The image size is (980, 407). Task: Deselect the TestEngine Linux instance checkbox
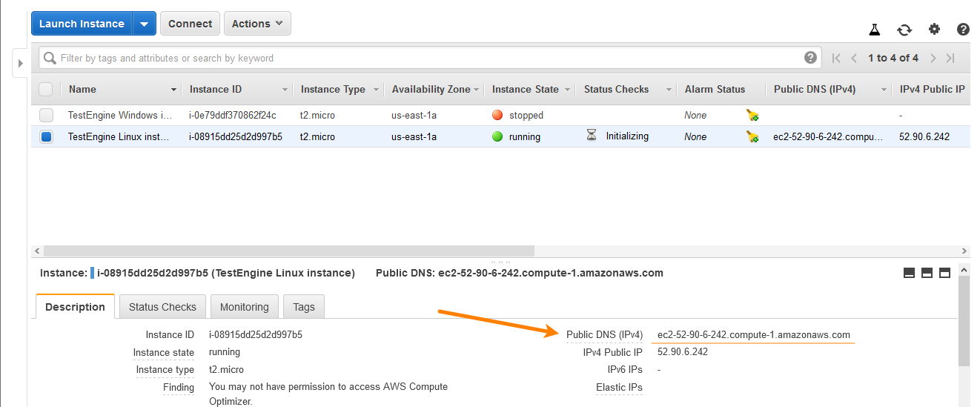pos(46,136)
